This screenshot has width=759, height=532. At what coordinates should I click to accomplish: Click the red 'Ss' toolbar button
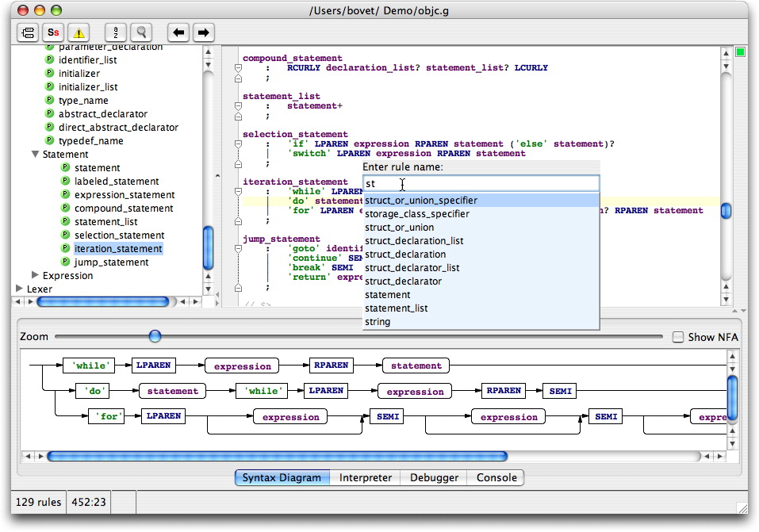coord(53,33)
